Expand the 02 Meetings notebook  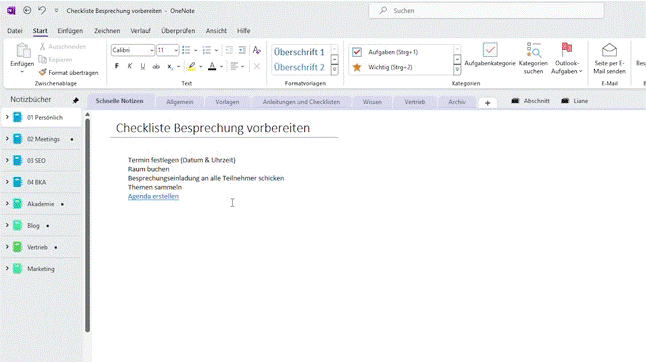coord(7,139)
